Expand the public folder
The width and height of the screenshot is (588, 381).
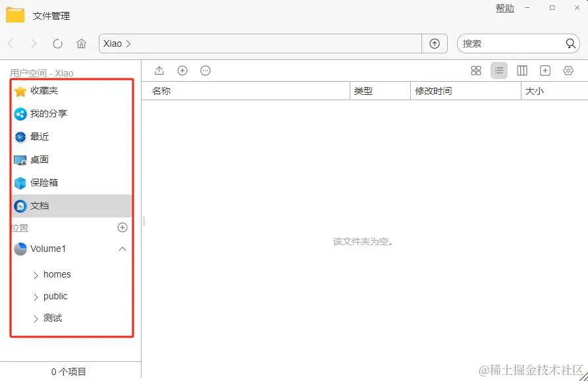(36, 296)
